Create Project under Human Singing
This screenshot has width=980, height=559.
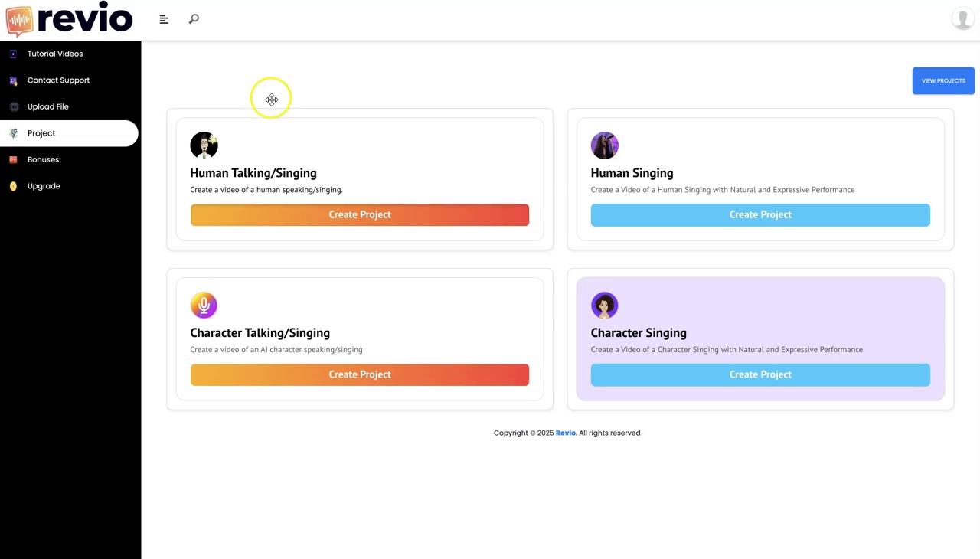tap(760, 215)
